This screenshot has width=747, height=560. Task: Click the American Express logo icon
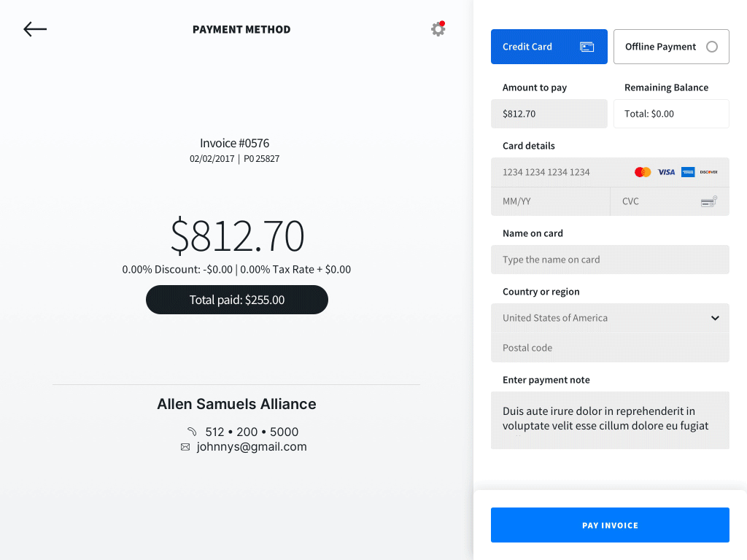tap(688, 172)
